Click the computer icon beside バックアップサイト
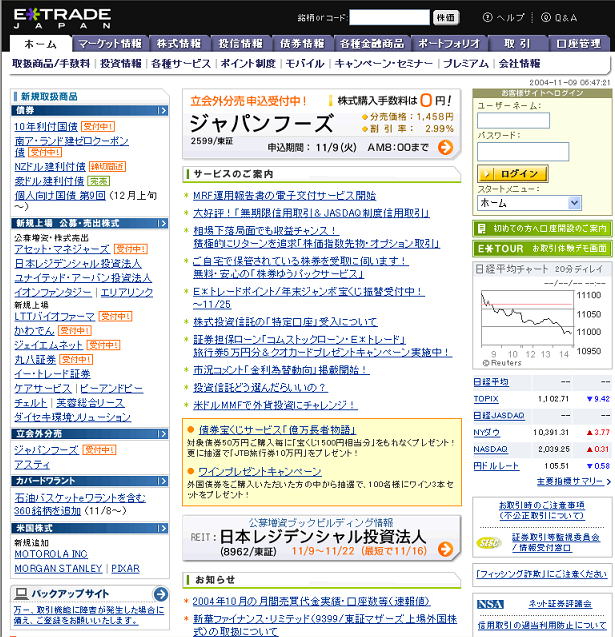615x637 pixels. coord(20,594)
